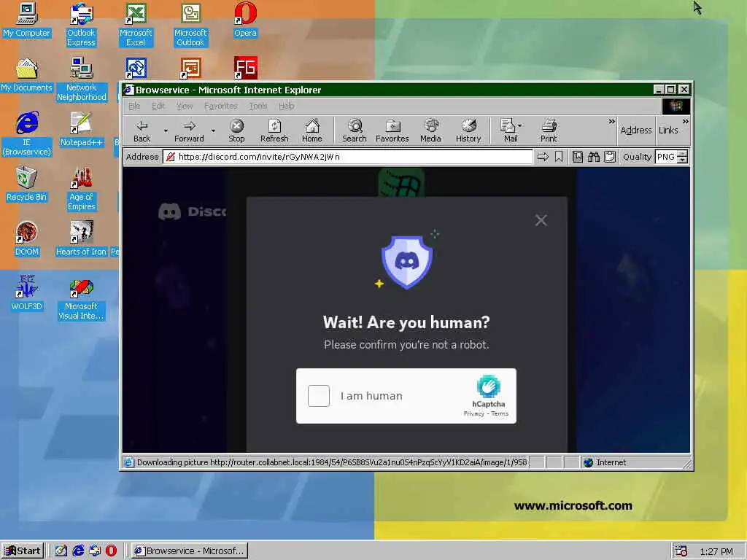Click the 1:27 PM taskbar clock
Image resolution: width=747 pixels, height=560 pixels.
[x=716, y=551]
